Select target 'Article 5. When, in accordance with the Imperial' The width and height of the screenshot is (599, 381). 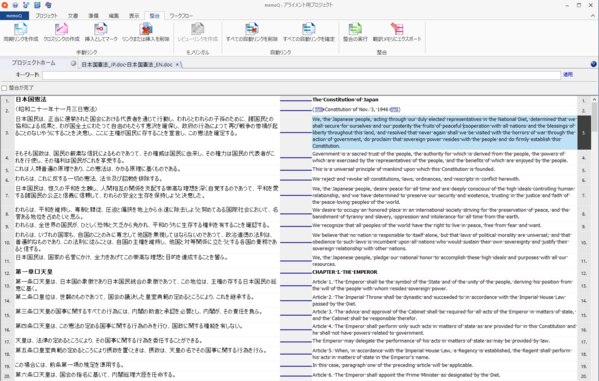pos(442,354)
